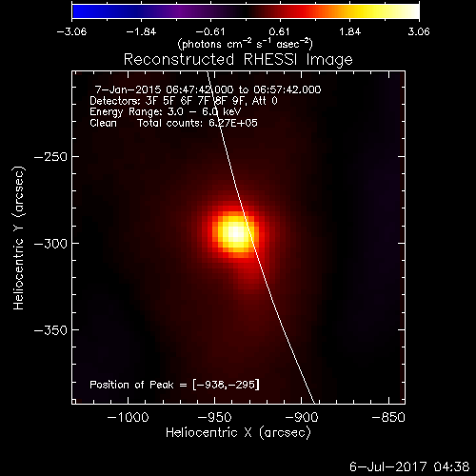Screen dimensions: 476x476
Task: Click the 'Heliocentric Y (arcsec)' axis title
Action: pos(19,238)
